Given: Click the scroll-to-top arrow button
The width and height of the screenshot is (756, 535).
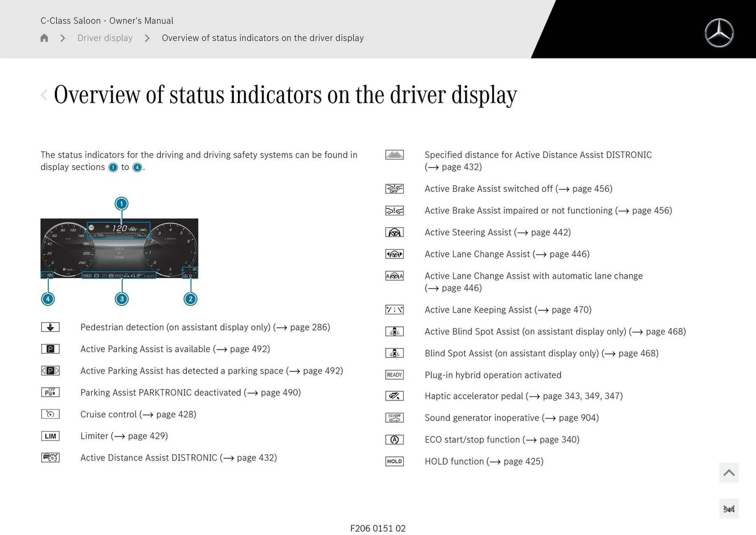Looking at the screenshot, I should 728,472.
